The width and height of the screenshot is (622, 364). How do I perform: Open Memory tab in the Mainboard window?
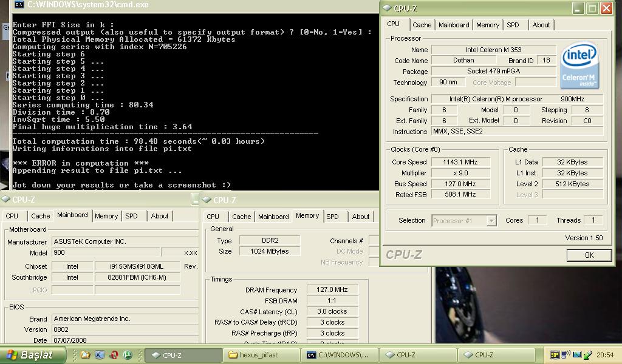point(106,216)
